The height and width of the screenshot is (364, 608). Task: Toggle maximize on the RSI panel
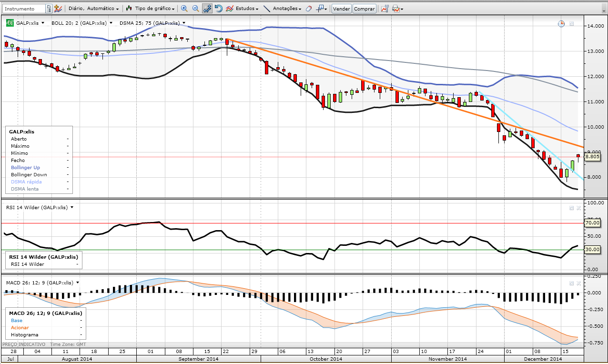[x=572, y=208]
